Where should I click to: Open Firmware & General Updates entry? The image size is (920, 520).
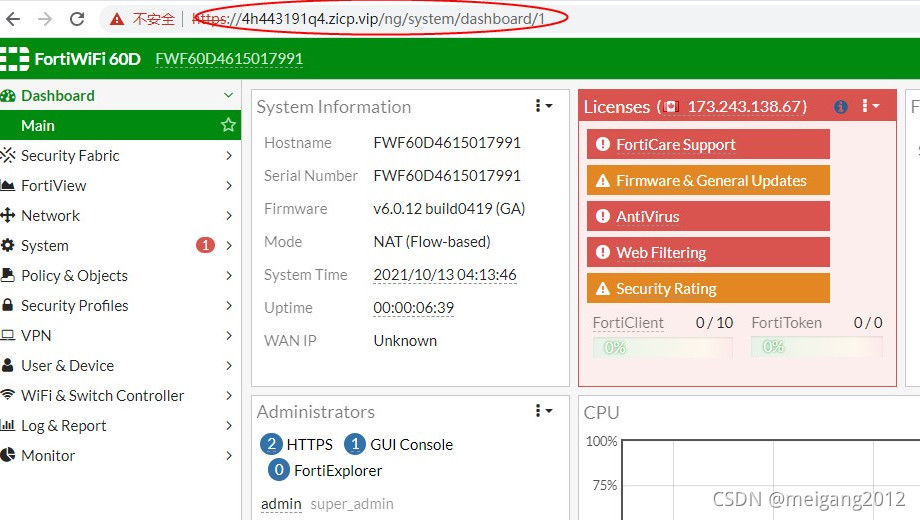coord(708,180)
